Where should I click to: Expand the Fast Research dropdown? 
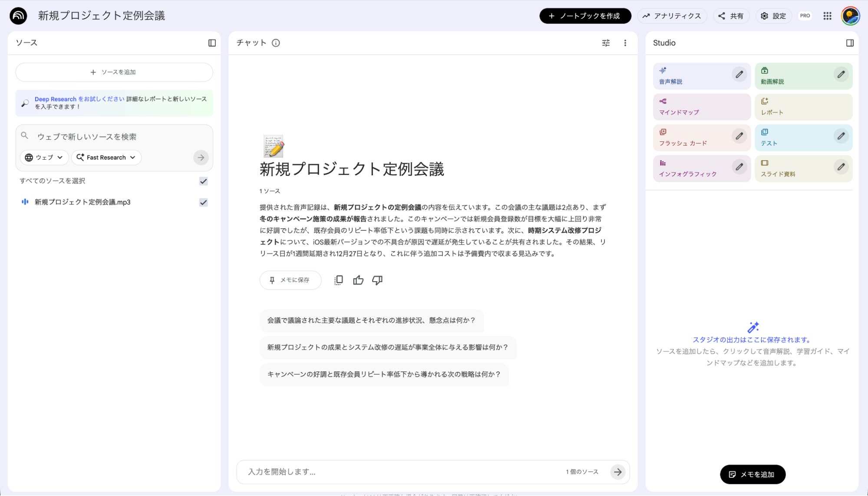(x=106, y=158)
